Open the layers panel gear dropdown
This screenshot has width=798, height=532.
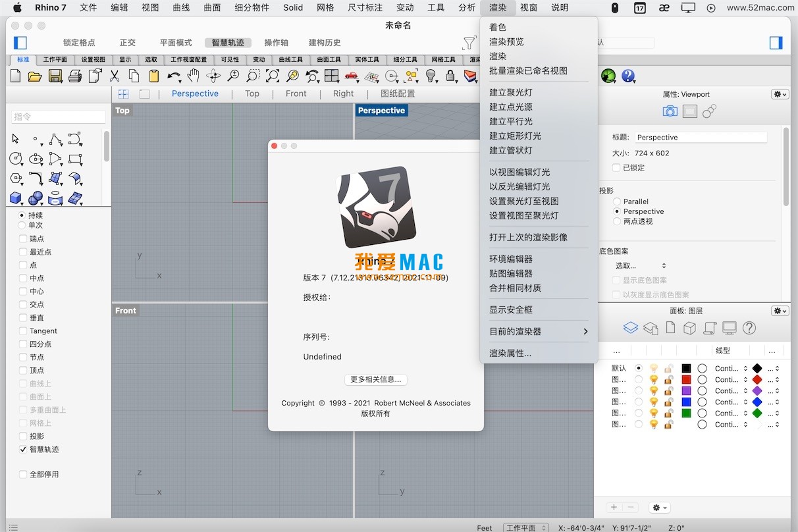(x=780, y=311)
